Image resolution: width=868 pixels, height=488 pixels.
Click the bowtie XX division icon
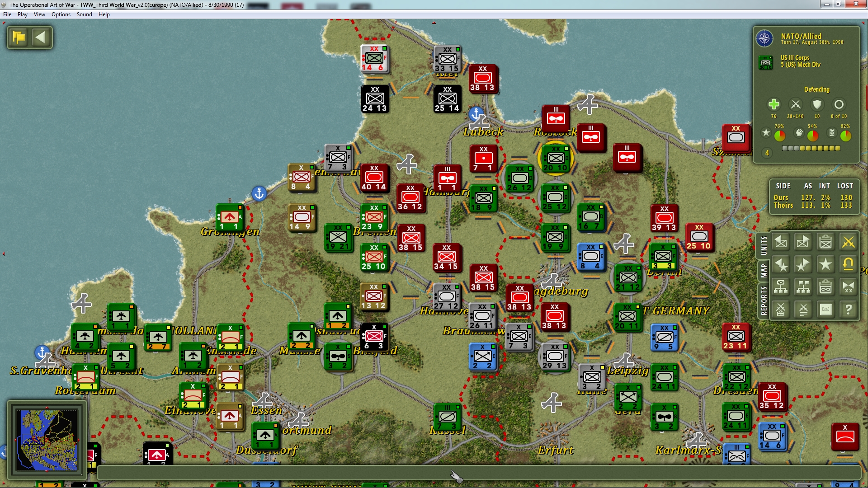tap(848, 287)
